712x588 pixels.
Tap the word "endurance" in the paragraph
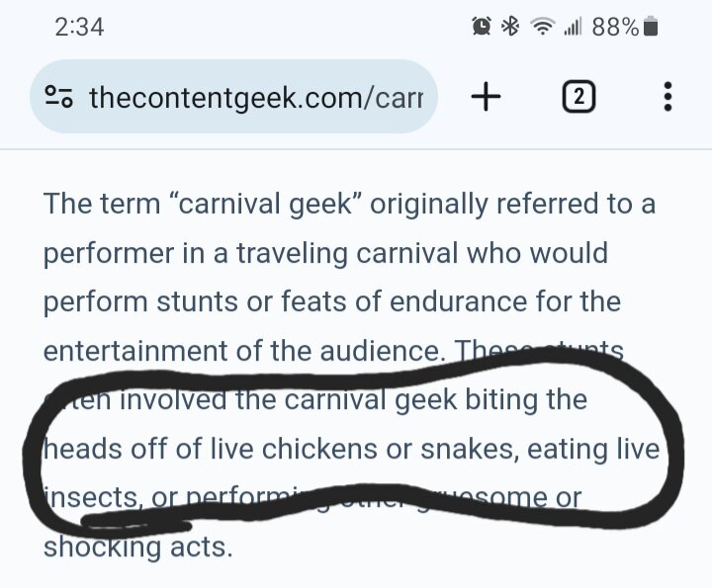point(458,301)
